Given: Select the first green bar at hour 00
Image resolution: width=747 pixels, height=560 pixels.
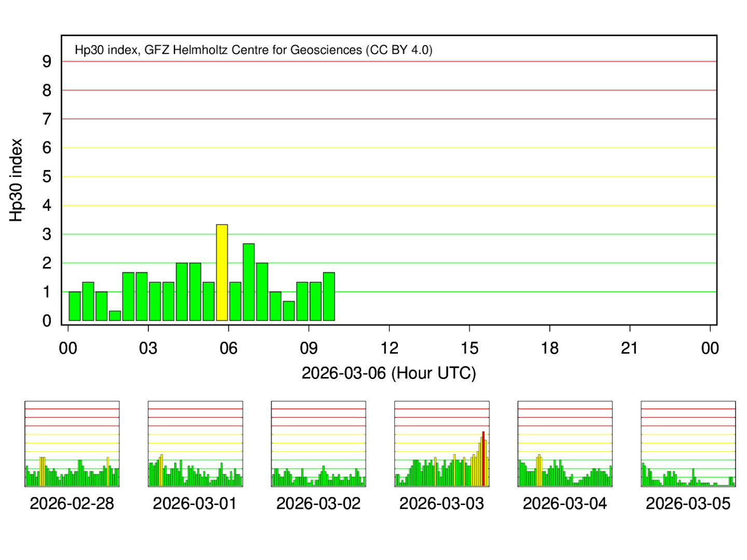Looking at the screenshot, I should tap(75, 306).
